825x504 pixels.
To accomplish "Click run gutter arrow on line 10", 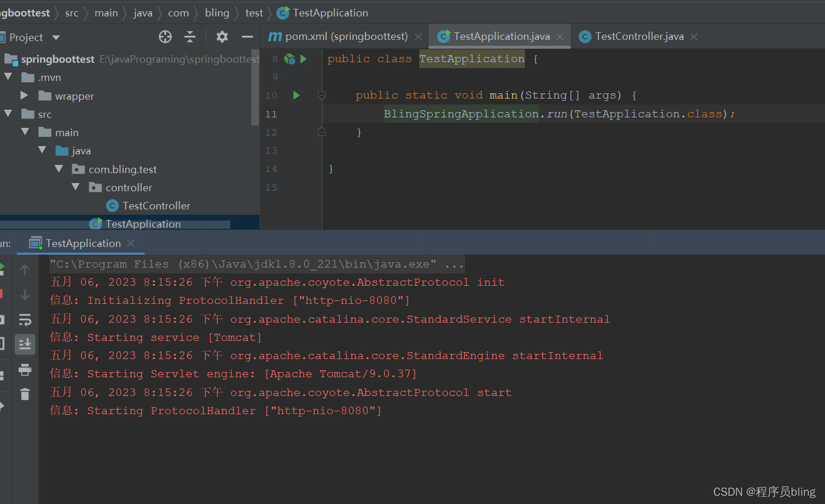I will point(297,95).
